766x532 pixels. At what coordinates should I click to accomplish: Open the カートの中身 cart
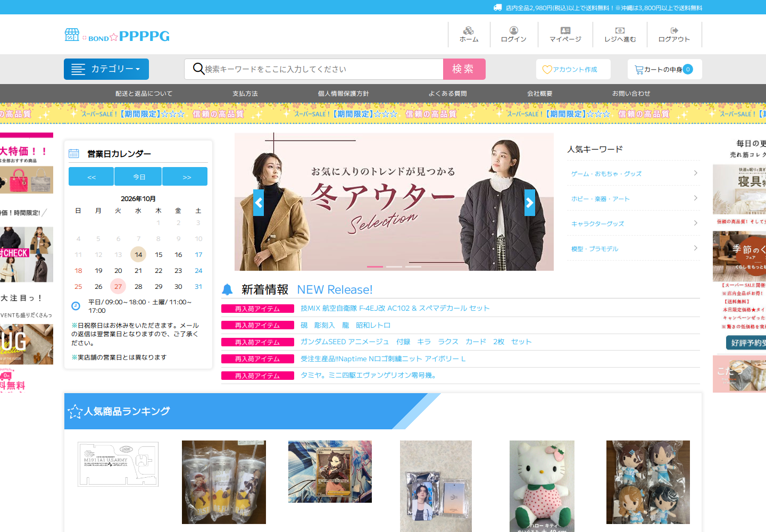664,69
